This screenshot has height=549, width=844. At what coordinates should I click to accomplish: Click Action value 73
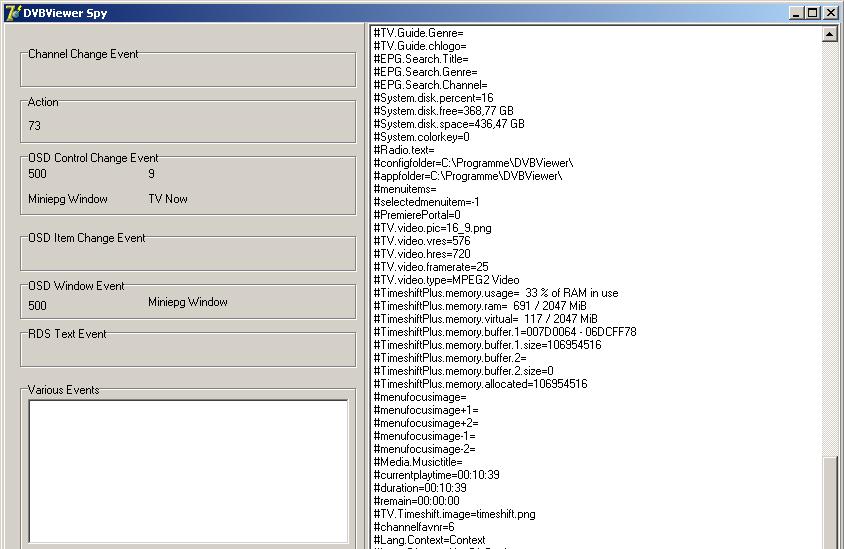(x=34, y=125)
